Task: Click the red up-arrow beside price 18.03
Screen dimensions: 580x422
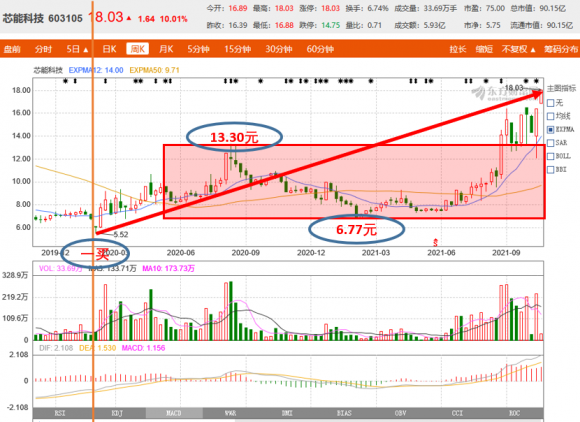Action: tap(129, 18)
